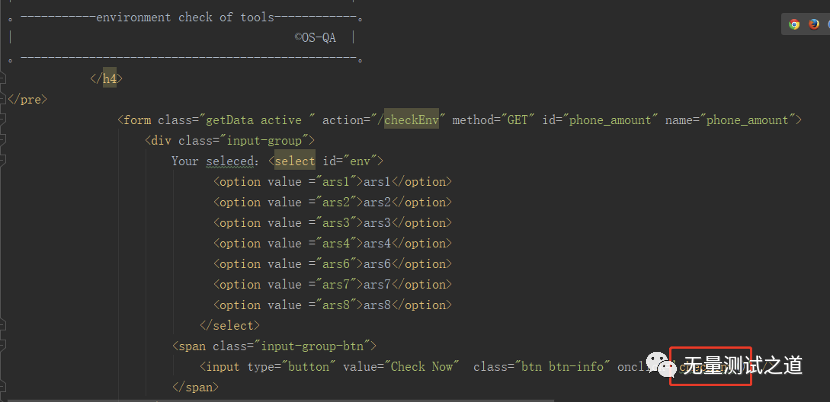Open the page preview in Firefox

pyautogui.click(x=814, y=24)
